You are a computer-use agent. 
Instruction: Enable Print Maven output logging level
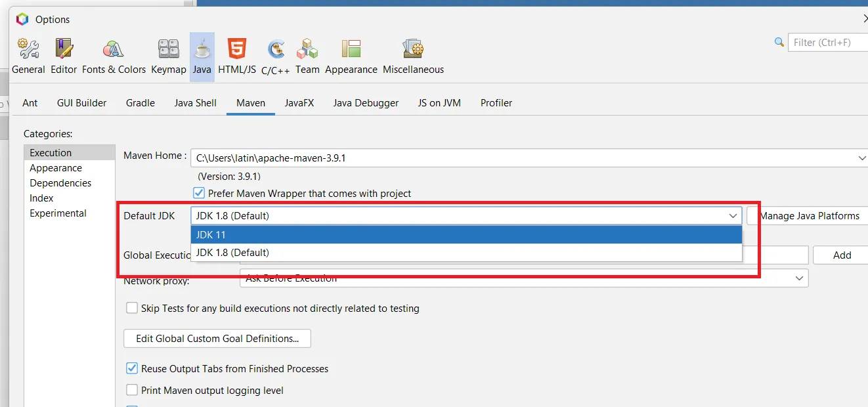click(131, 390)
